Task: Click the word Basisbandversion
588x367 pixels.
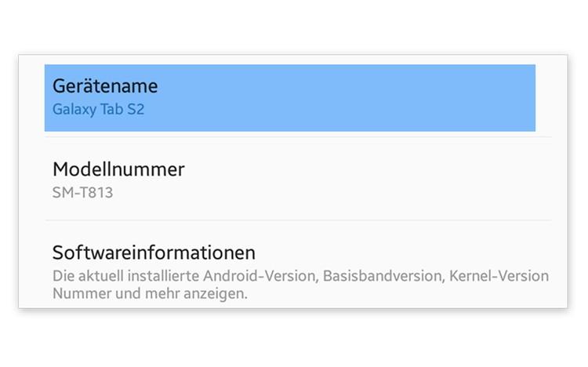Action: [x=379, y=276]
